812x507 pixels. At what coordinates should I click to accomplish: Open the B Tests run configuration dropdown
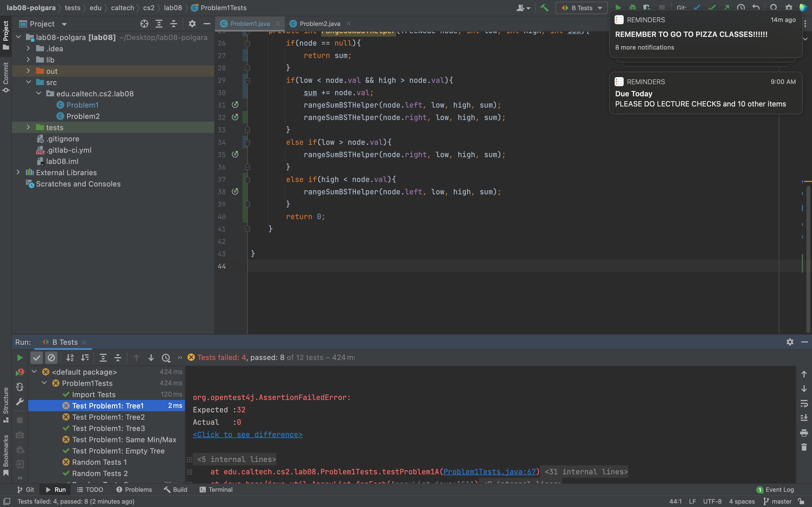581,8
